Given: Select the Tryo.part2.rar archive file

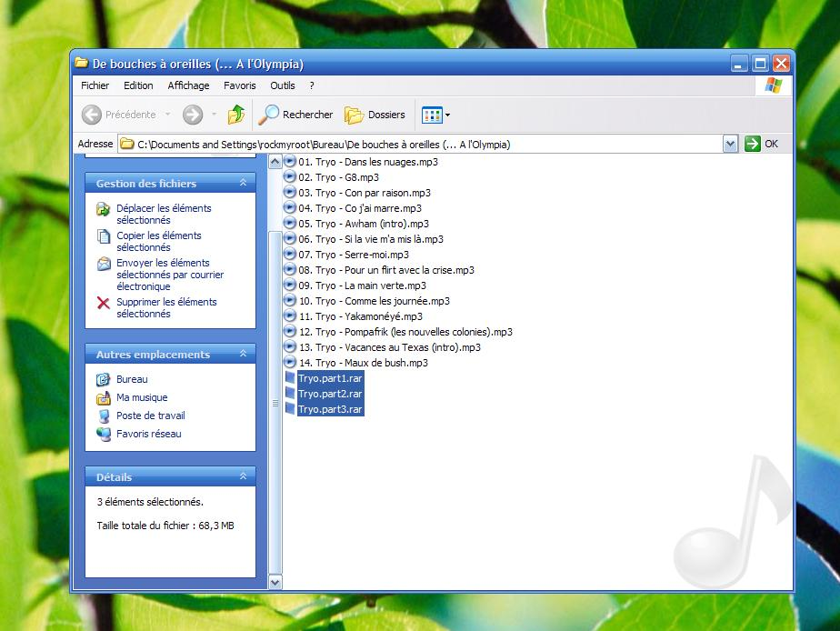Looking at the screenshot, I should point(330,394).
